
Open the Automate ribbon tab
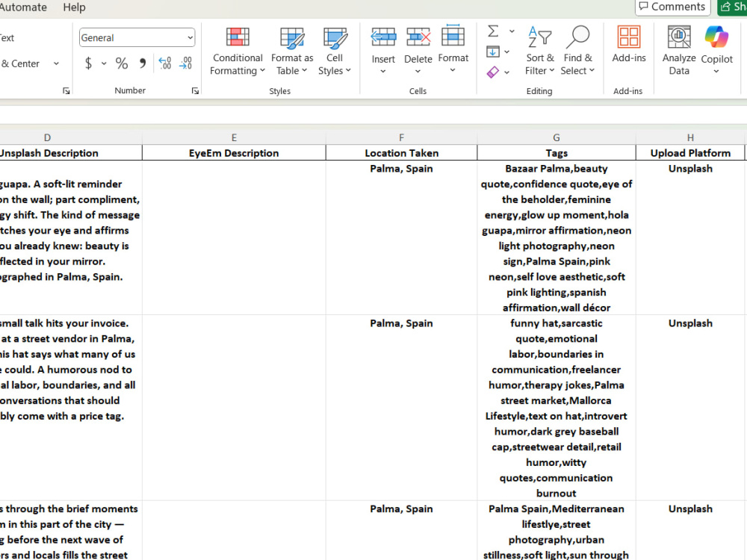(x=22, y=7)
